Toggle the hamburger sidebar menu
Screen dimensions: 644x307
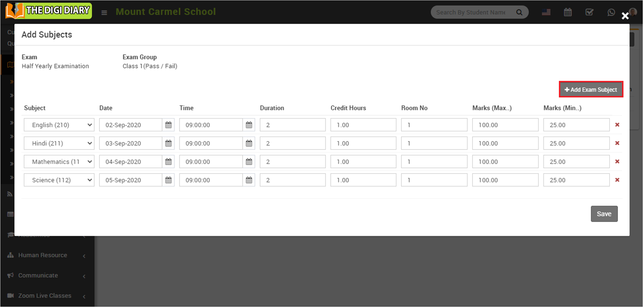coord(104,13)
